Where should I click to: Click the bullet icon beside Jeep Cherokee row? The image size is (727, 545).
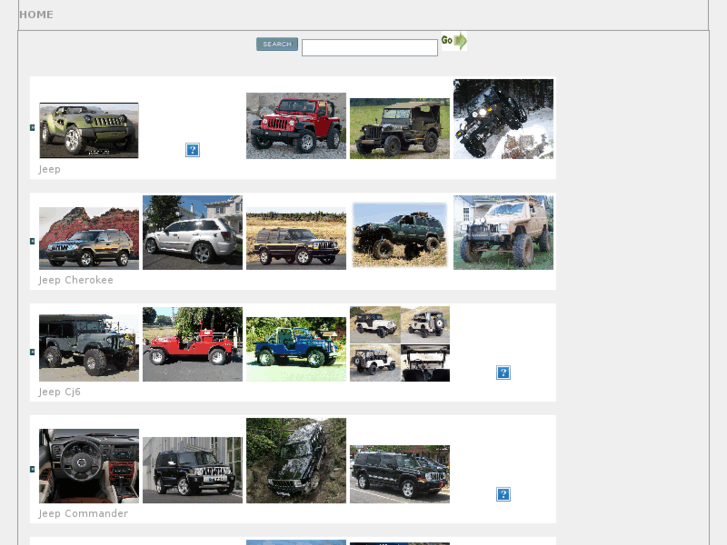point(32,241)
